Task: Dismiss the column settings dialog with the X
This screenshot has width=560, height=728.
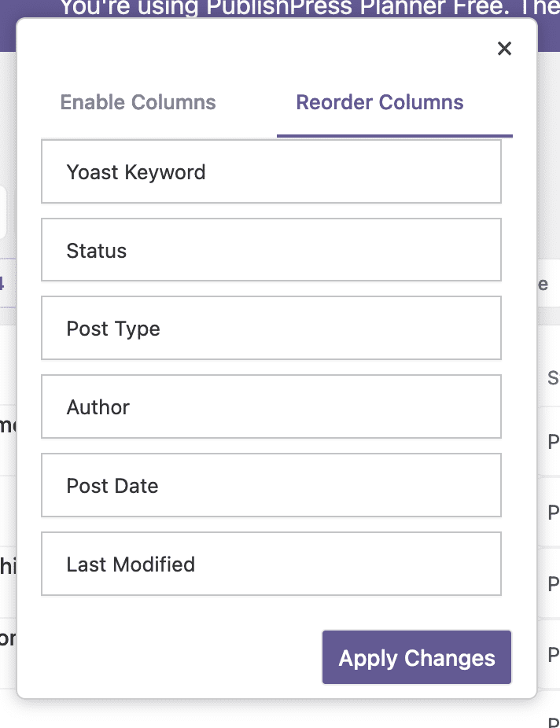Action: (504, 48)
